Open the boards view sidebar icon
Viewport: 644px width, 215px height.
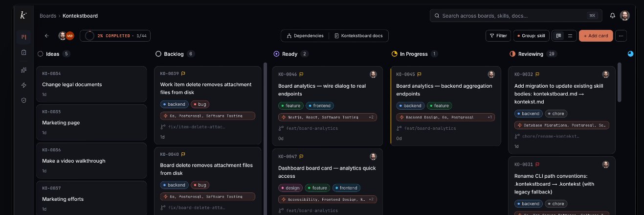pyautogui.click(x=23, y=37)
